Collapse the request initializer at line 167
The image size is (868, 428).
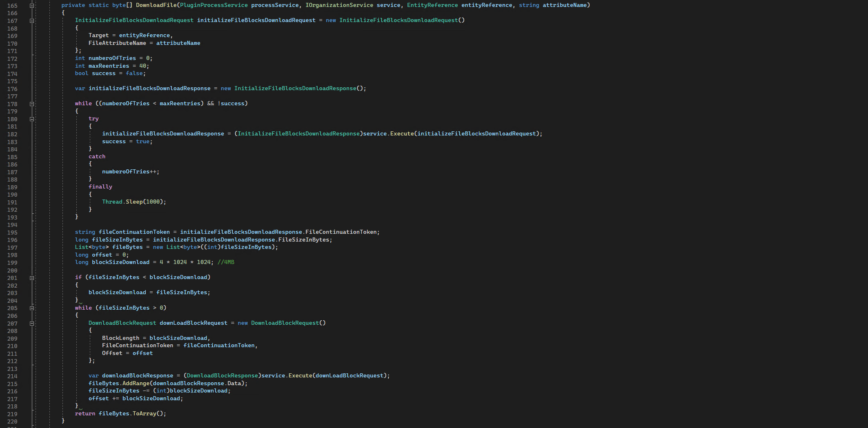tap(32, 21)
